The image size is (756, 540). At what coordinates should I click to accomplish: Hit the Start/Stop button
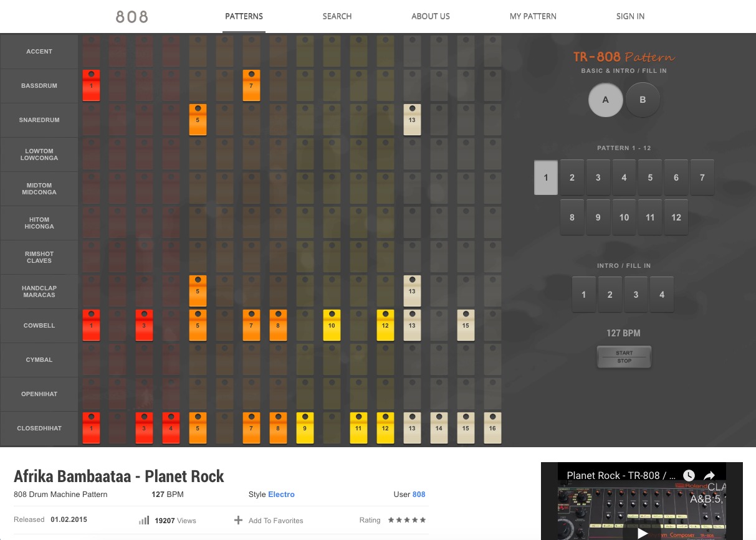(x=624, y=357)
